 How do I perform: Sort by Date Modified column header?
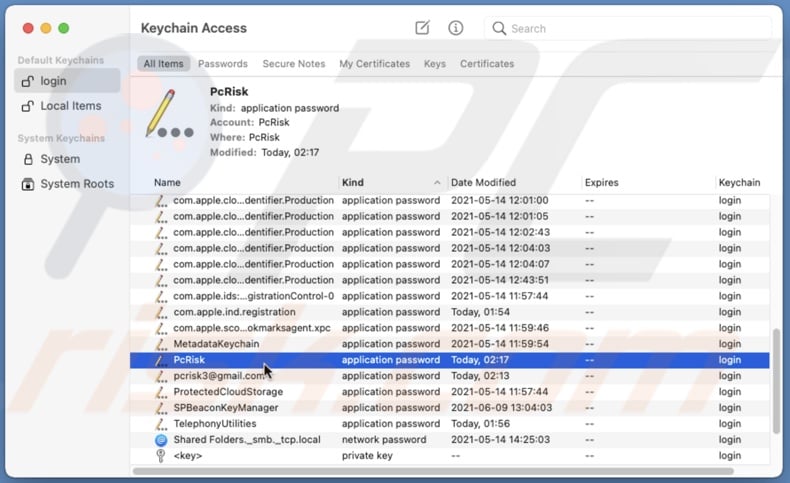pos(510,183)
